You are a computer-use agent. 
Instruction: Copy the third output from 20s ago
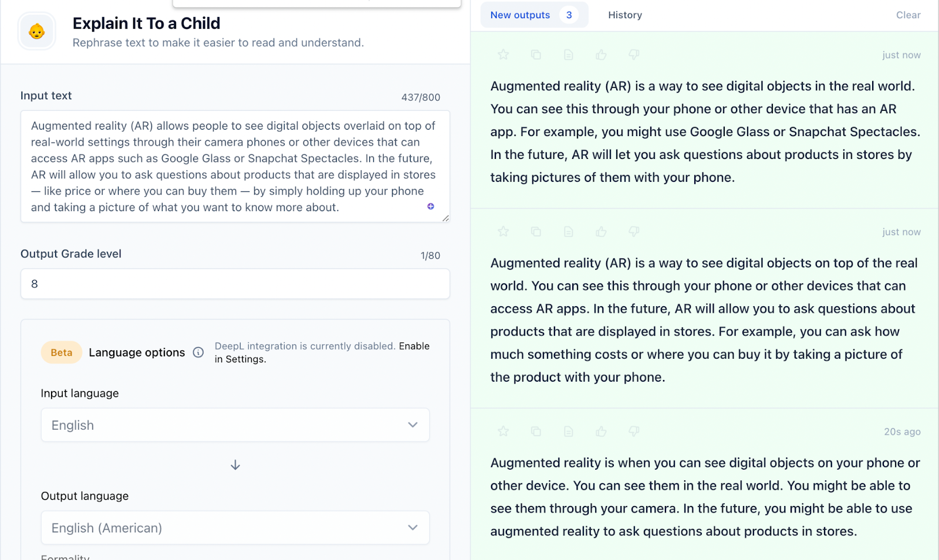pos(536,432)
